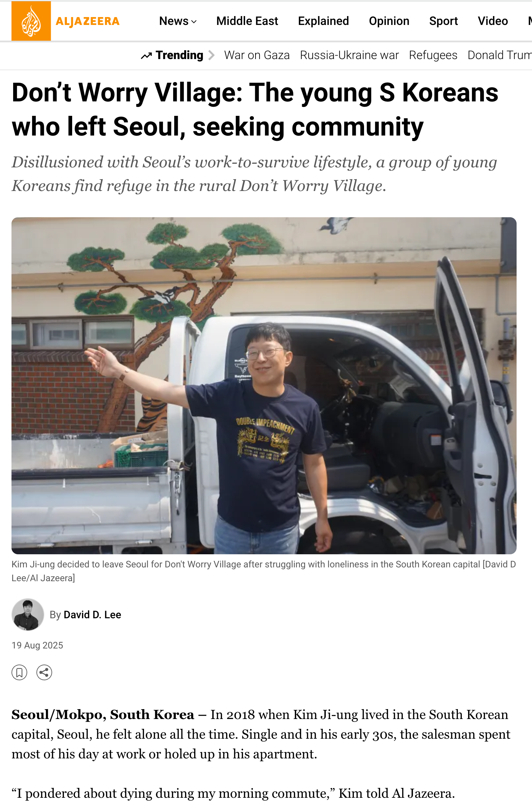Viewport: 532px width, 804px height.
Task: Follow the Refugees trending link
Action: pos(433,55)
